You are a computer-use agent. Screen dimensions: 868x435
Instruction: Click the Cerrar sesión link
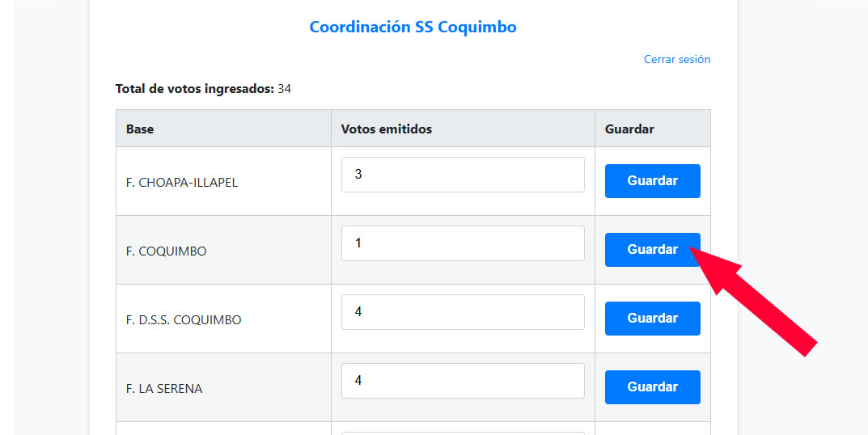click(x=676, y=59)
